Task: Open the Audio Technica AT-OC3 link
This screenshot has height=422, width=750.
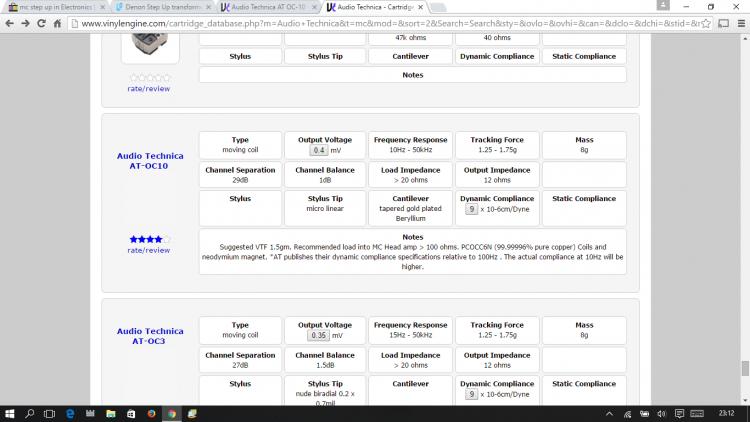Action: pos(150,336)
